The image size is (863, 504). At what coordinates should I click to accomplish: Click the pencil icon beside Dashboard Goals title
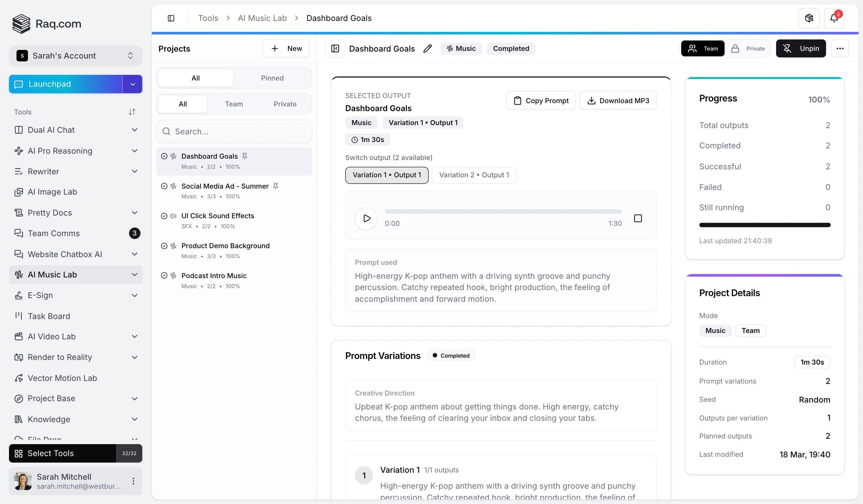428,49
